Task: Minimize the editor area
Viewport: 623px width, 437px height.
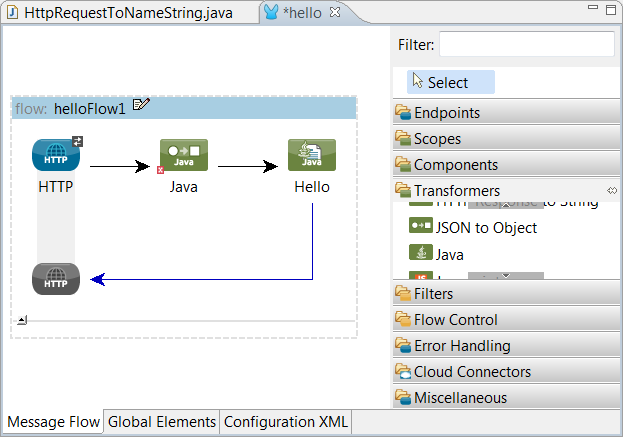Action: point(593,7)
